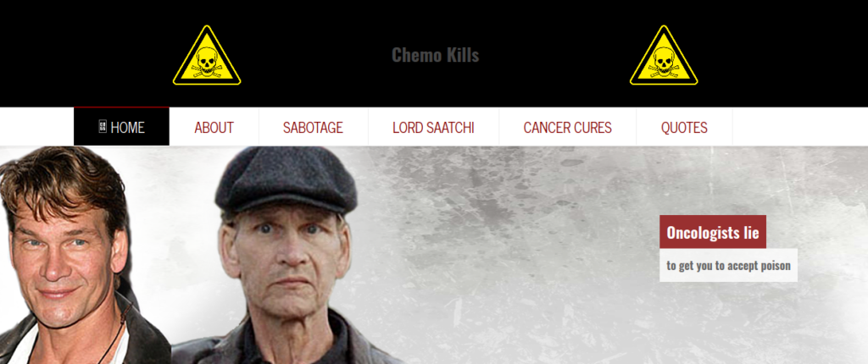Click the small icon beside HOME
The width and height of the screenshot is (868, 364).
tap(103, 127)
